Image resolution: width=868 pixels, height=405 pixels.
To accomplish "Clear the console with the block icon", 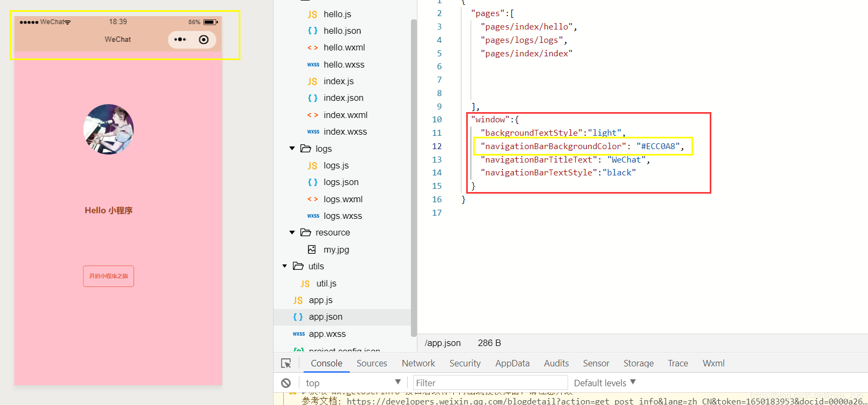I will (286, 383).
